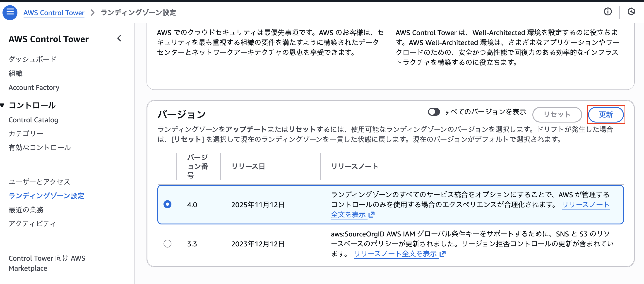The image size is (644, 284).
Task: Open Control Catalog in the sidebar
Action: [x=33, y=120]
